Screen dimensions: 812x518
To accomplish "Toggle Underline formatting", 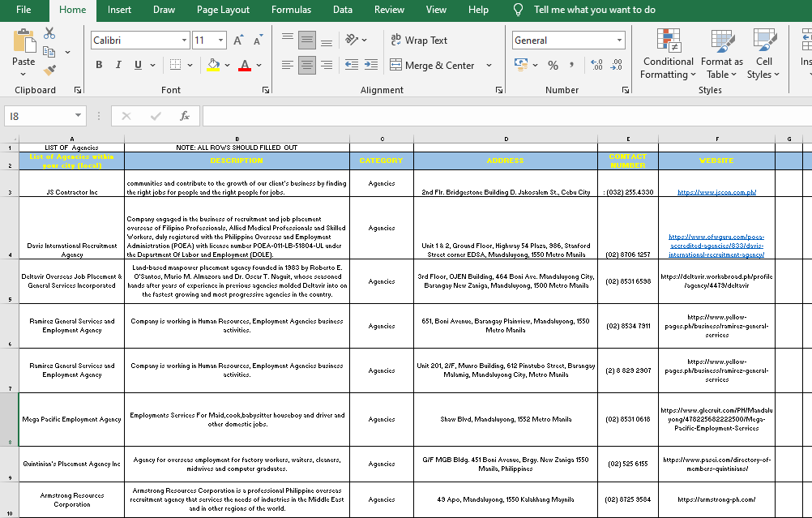I will click(x=138, y=65).
